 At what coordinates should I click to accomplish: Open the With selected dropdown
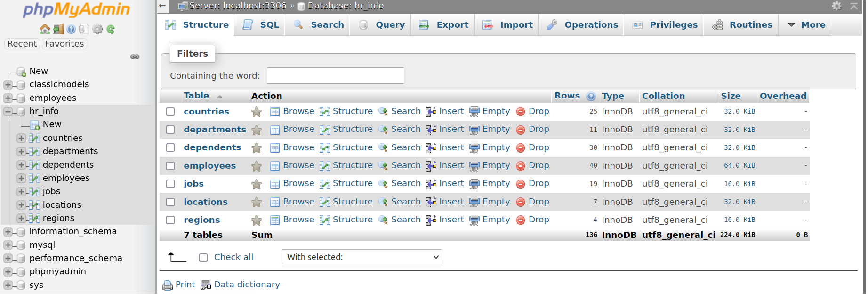coord(362,257)
